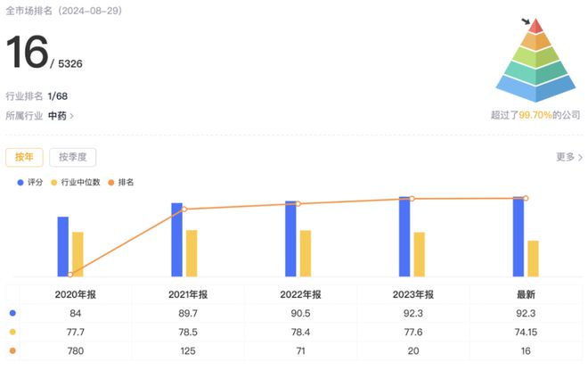This screenshot has width=588, height=370.
Task: Switch to the 按季度 quarterly tab
Action: pyautogui.click(x=73, y=157)
